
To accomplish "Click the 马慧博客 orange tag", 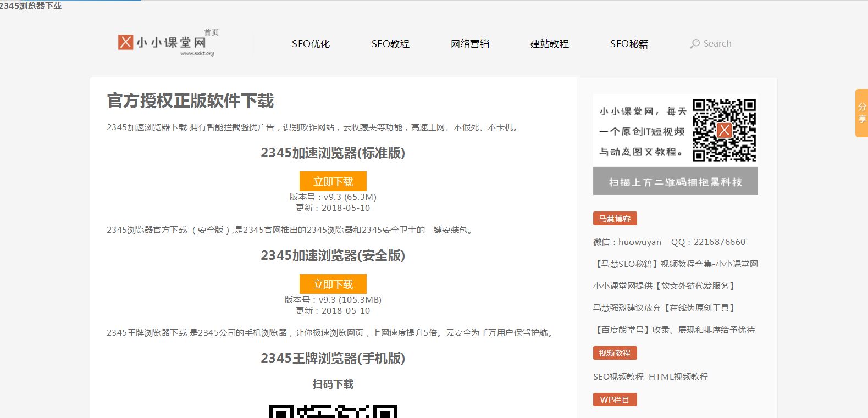I will pos(615,219).
